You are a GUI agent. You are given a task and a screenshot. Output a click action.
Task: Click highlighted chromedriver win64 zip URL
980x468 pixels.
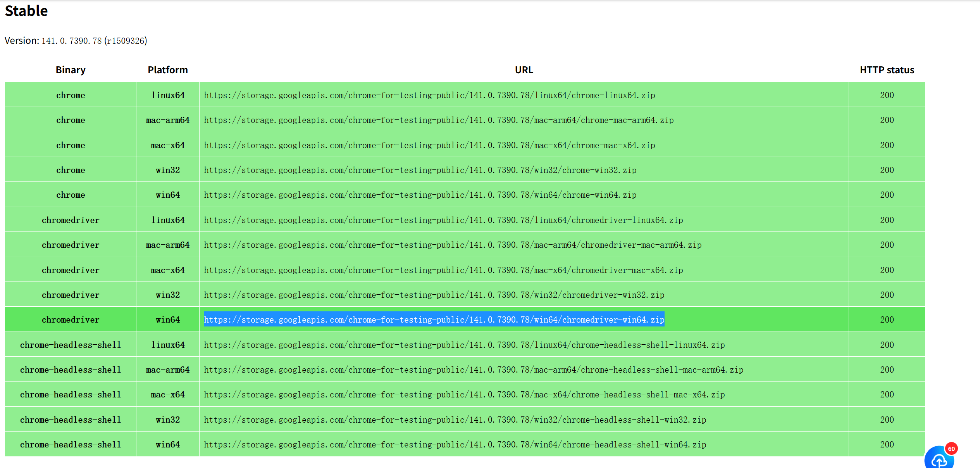(x=434, y=320)
